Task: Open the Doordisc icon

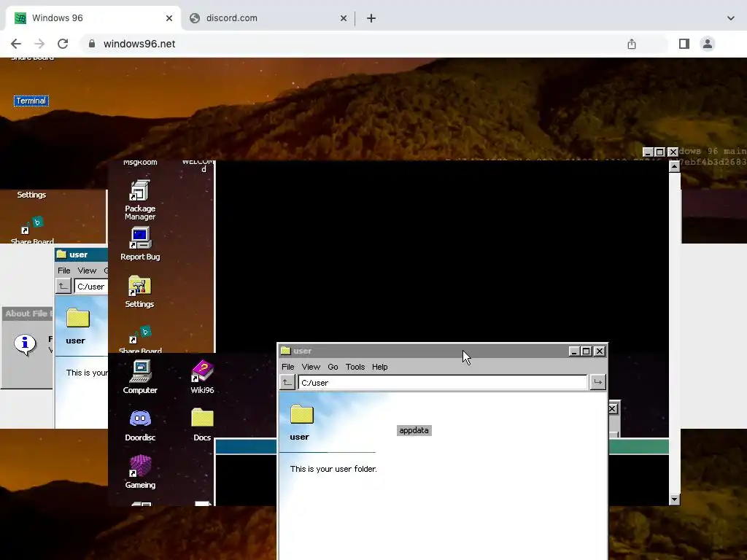Action: [140, 424]
